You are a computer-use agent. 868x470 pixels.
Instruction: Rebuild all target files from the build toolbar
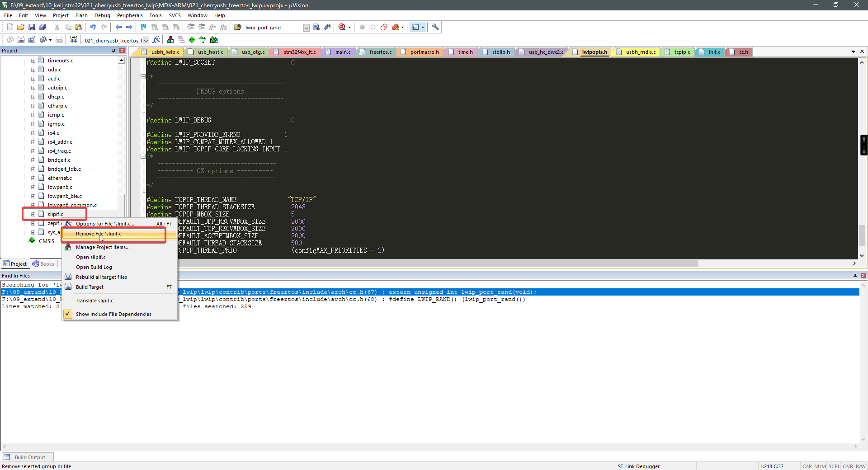pos(32,40)
